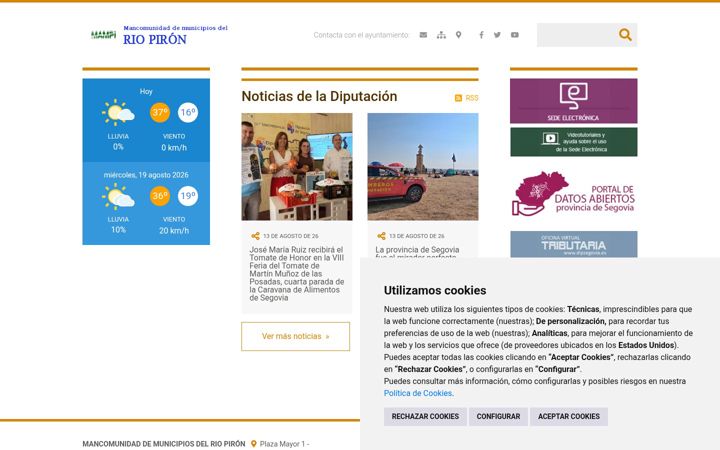Open José María Ruiz Tomate de Honor article
This screenshot has height=450, width=720.
point(297,274)
